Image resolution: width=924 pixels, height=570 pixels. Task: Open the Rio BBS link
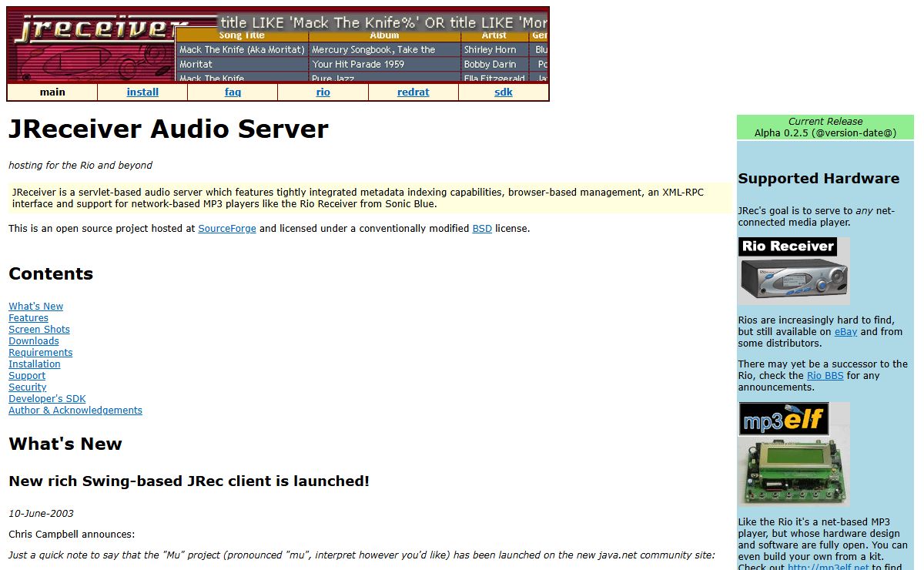coord(825,376)
